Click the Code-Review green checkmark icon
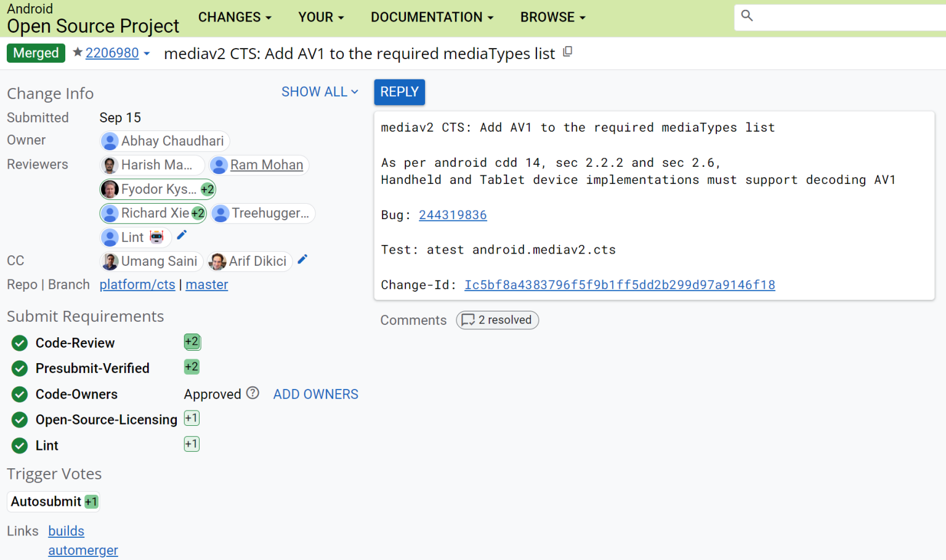This screenshot has width=946, height=560. click(x=20, y=343)
